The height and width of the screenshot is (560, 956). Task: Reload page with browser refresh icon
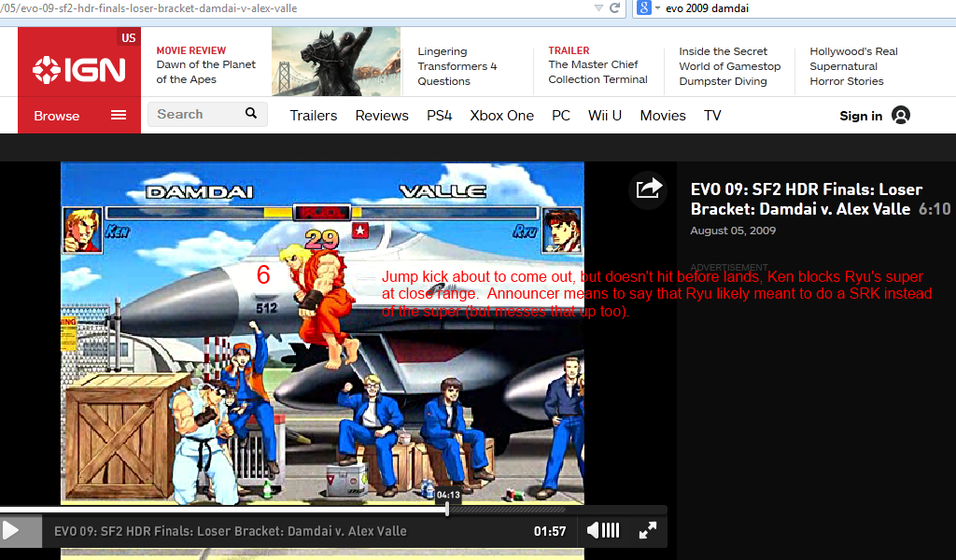tap(614, 7)
